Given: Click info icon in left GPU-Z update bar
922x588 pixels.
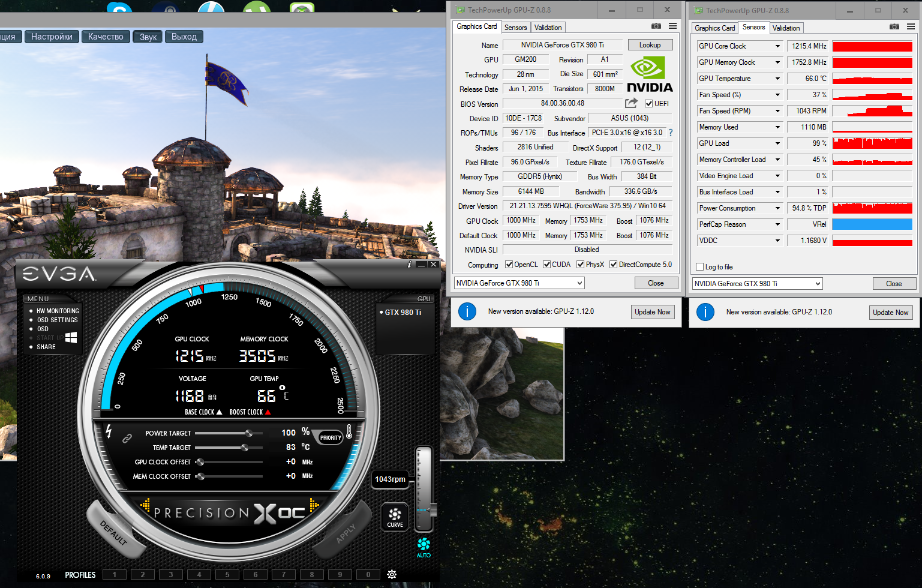Looking at the screenshot, I should click(x=467, y=311).
